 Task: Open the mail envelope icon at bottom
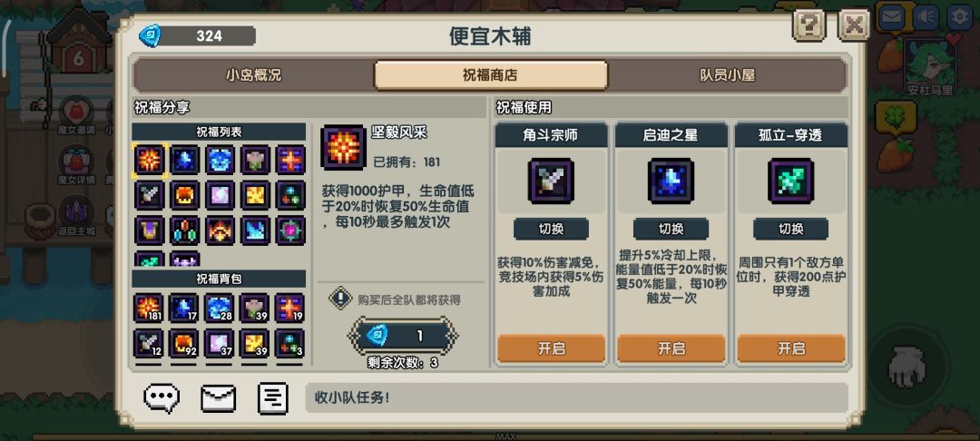coord(218,398)
